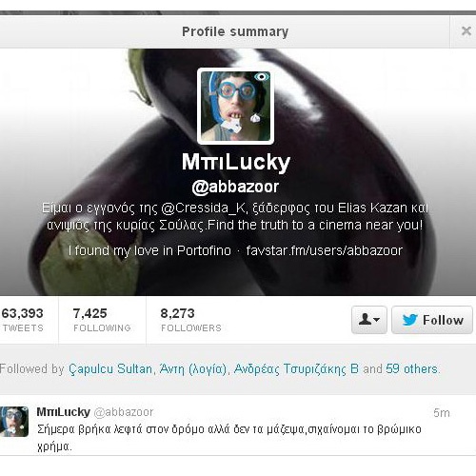Open the 7,425 following list

(102, 320)
